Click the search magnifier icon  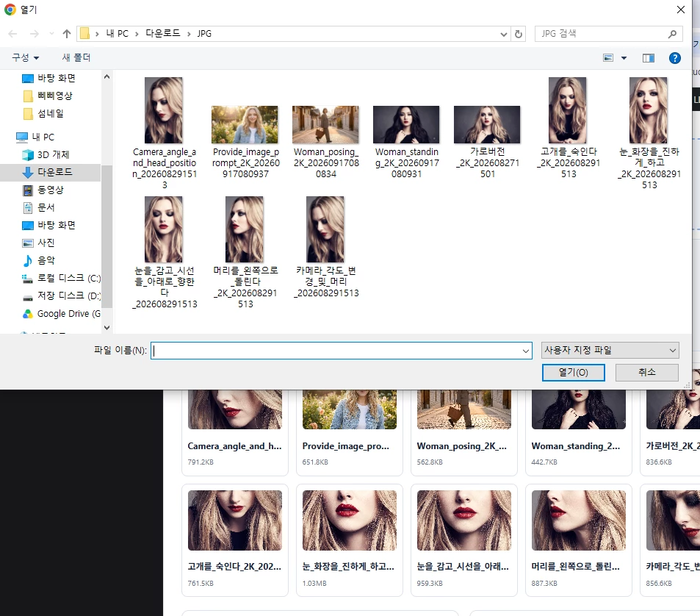pyautogui.click(x=672, y=34)
